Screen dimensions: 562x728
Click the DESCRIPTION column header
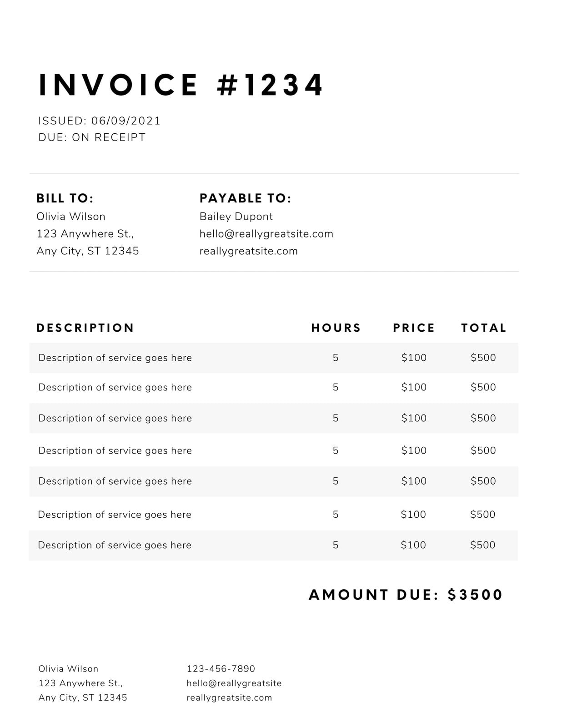(x=85, y=328)
